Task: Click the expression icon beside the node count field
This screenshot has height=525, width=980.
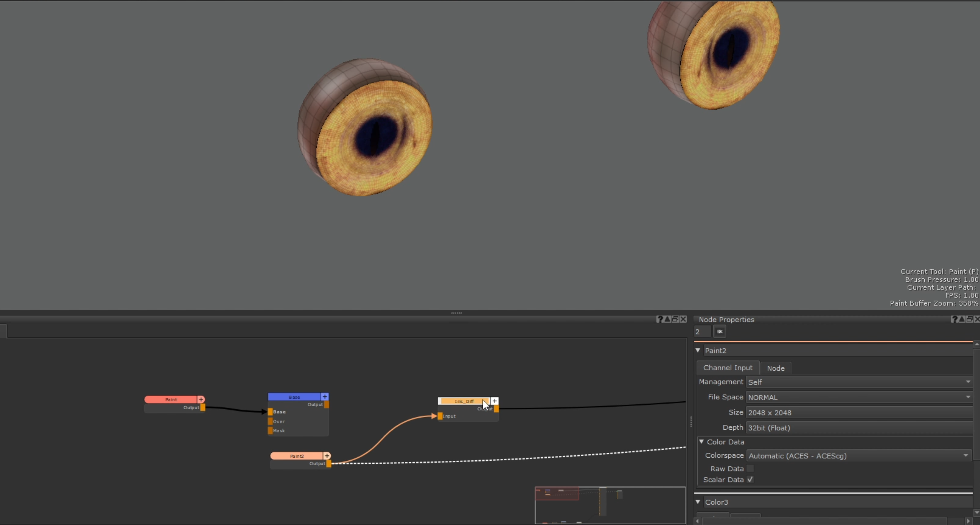Action: point(720,331)
